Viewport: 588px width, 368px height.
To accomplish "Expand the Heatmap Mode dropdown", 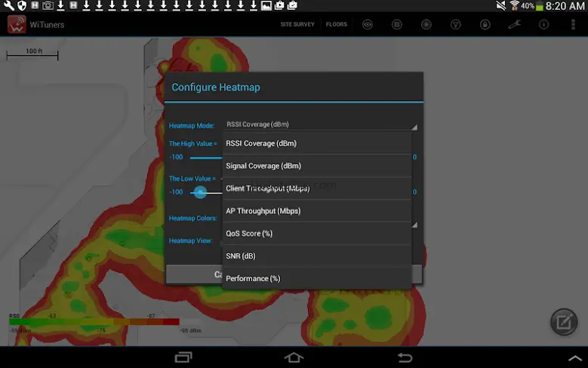I will pyautogui.click(x=321, y=125).
